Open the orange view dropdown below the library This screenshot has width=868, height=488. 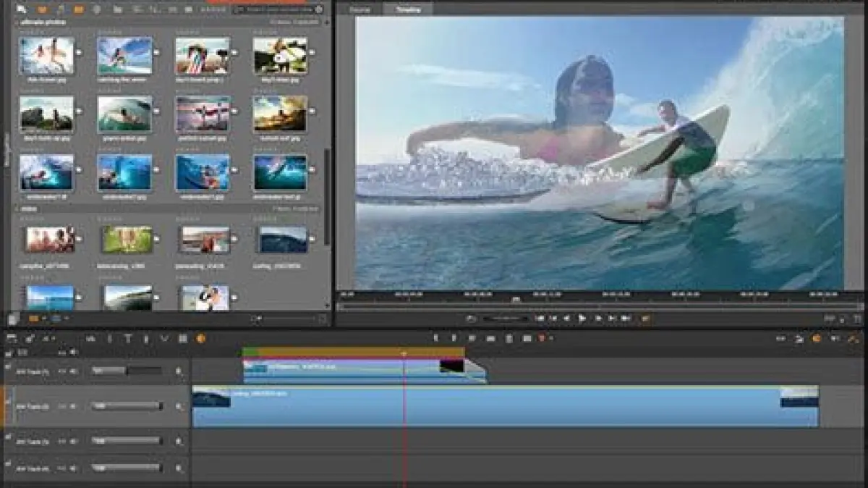(x=36, y=318)
